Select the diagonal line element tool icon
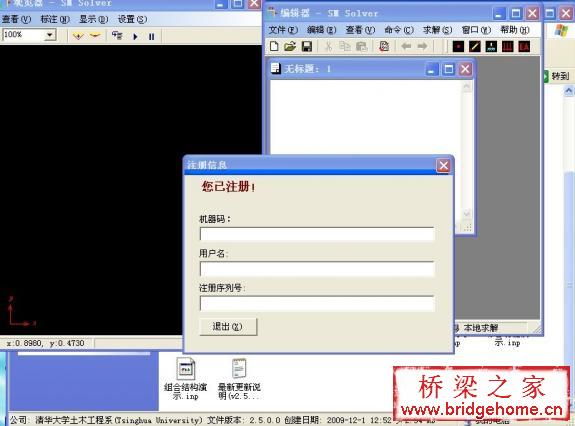 click(x=475, y=46)
